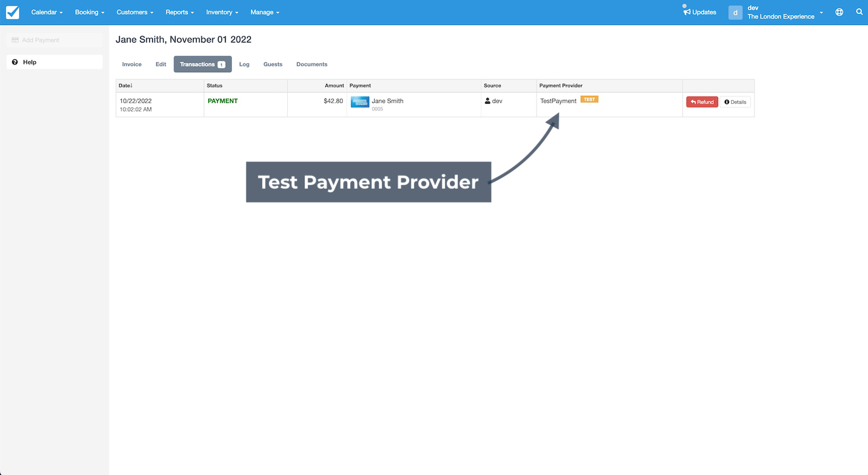Switch to the Invoice tab

(132, 64)
